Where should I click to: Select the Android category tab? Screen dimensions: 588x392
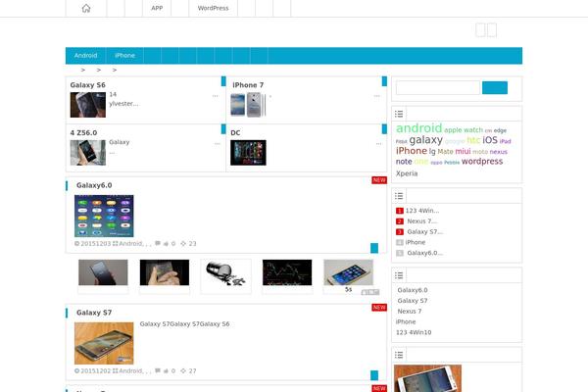click(85, 56)
